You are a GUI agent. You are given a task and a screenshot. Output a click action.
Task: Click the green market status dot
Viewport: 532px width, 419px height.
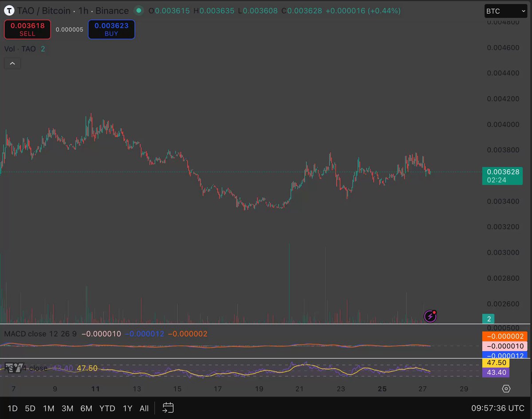pyautogui.click(x=139, y=10)
